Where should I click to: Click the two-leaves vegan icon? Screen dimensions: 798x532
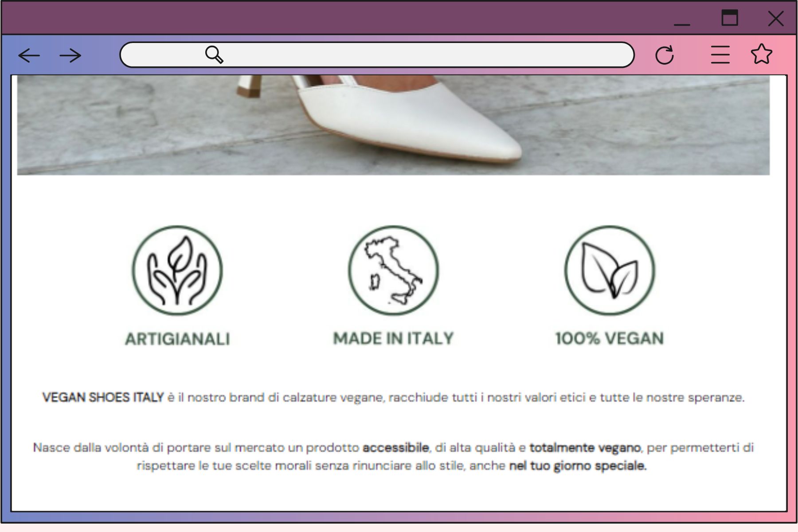610,270
